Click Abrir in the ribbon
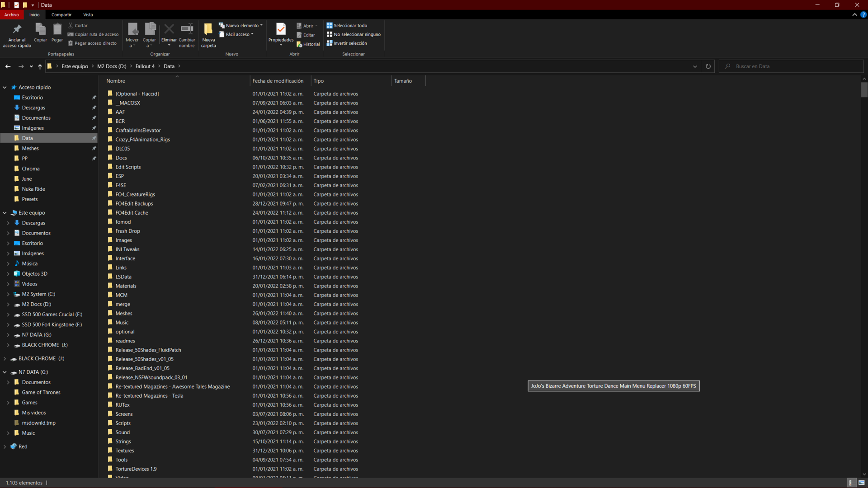868x488 pixels. click(x=307, y=26)
